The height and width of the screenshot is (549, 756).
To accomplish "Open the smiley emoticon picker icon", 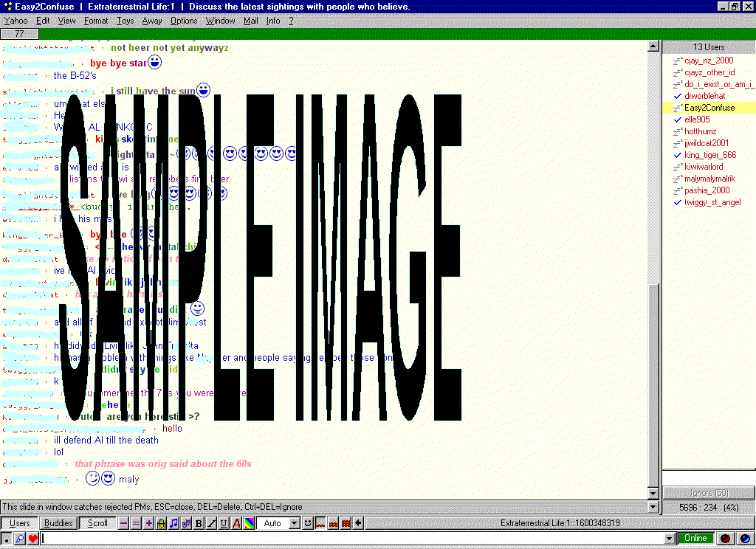I will (x=308, y=522).
